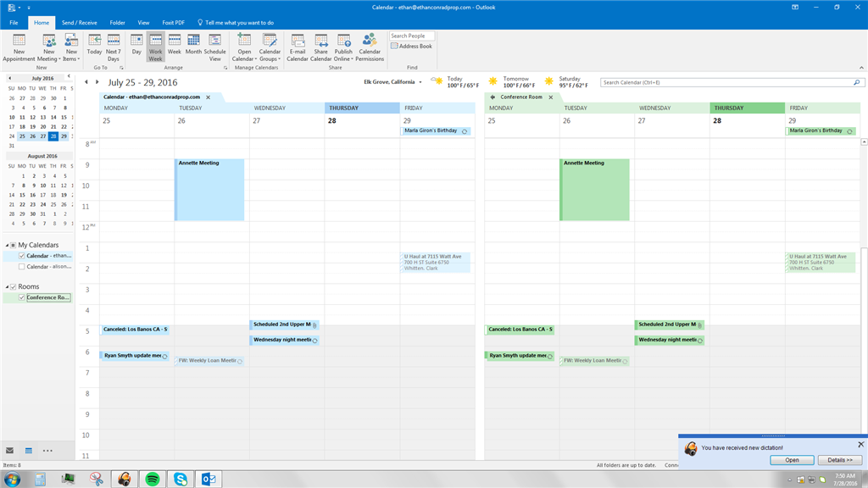Open the New Items menu
The height and width of the screenshot is (488, 868).
(71, 47)
